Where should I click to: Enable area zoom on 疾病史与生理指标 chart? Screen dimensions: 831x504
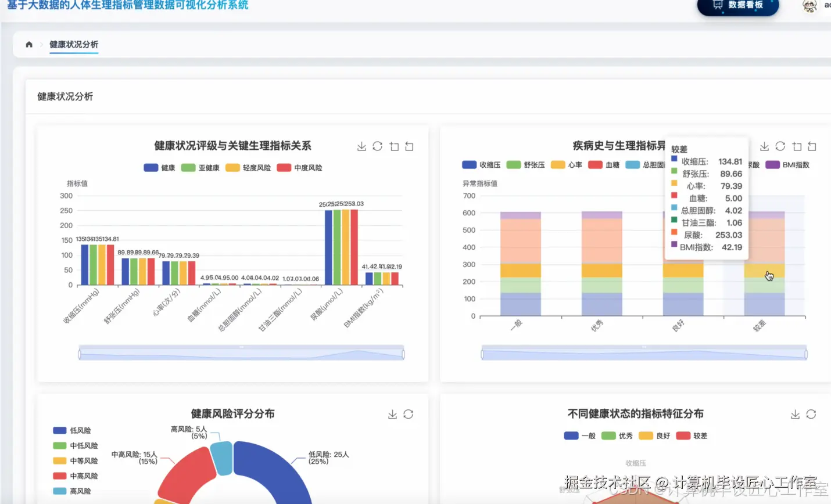[x=797, y=146]
